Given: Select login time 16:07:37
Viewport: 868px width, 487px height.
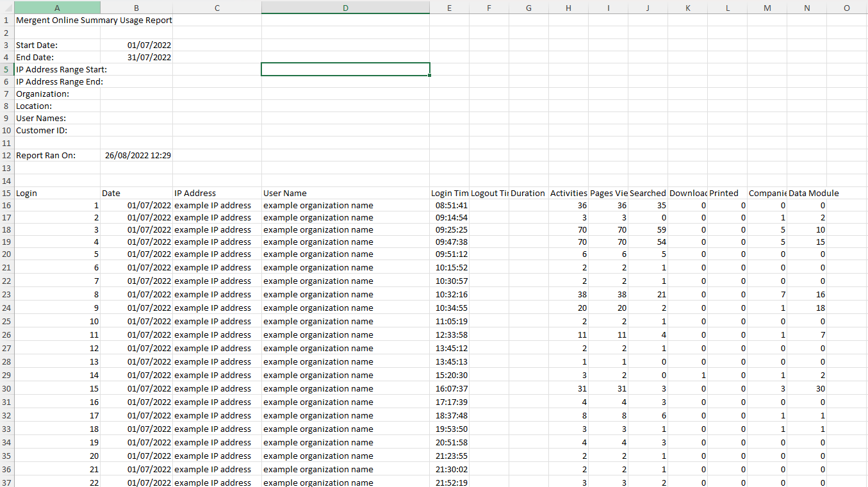Looking at the screenshot, I should (x=449, y=389).
